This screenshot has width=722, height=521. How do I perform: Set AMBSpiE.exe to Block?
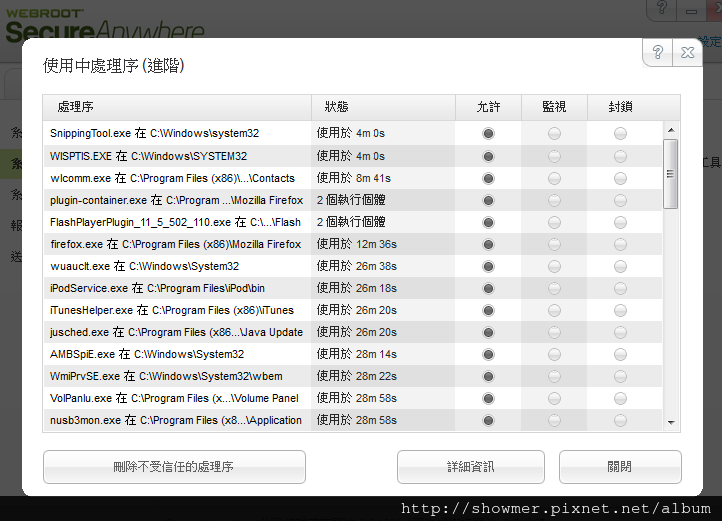point(620,354)
